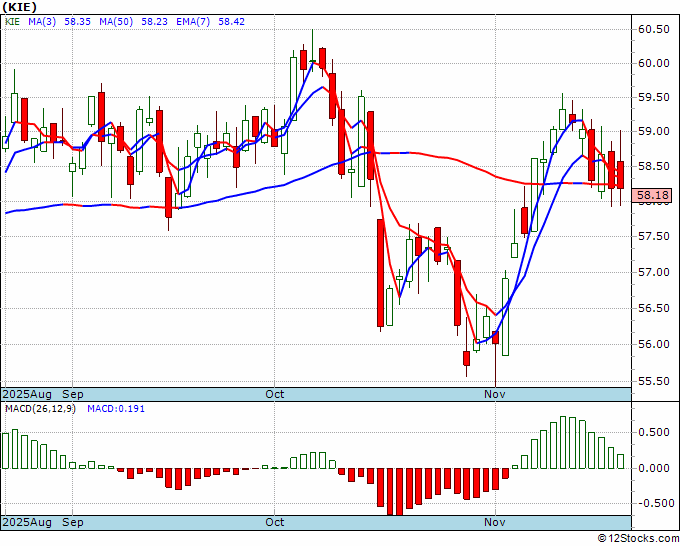Click Nov label on price chart axis
The height and width of the screenshot is (546, 680).
[495, 394]
